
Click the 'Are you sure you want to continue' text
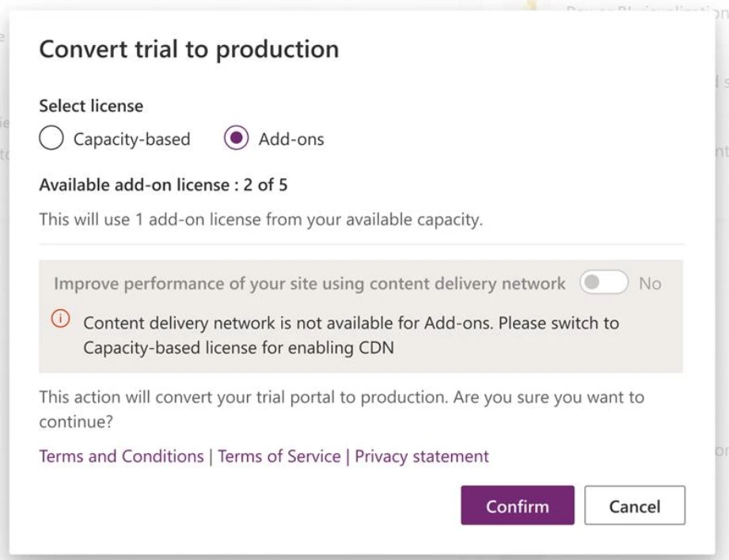341,410
